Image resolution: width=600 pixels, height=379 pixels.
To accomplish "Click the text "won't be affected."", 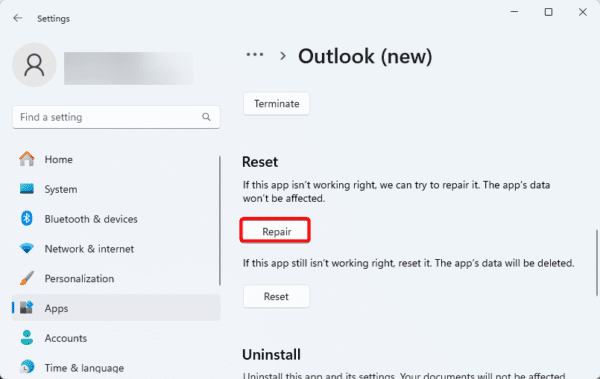I will pyautogui.click(x=284, y=198).
